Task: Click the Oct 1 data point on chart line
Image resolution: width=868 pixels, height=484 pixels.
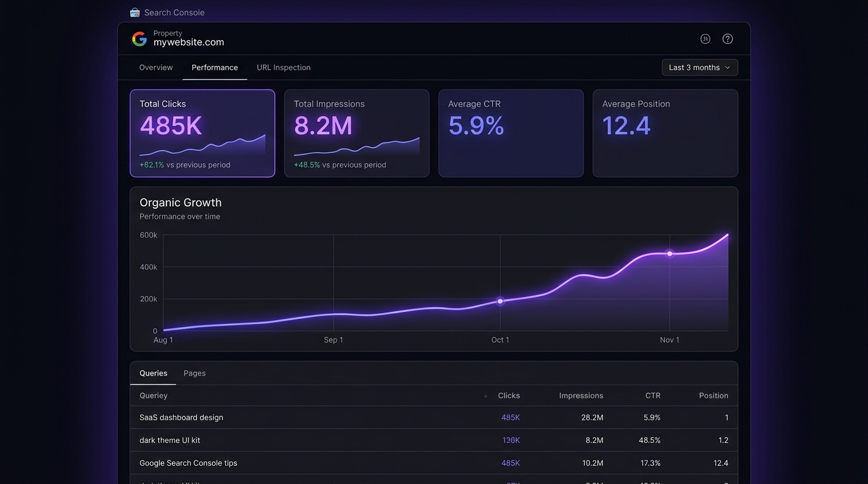Action: coord(500,301)
